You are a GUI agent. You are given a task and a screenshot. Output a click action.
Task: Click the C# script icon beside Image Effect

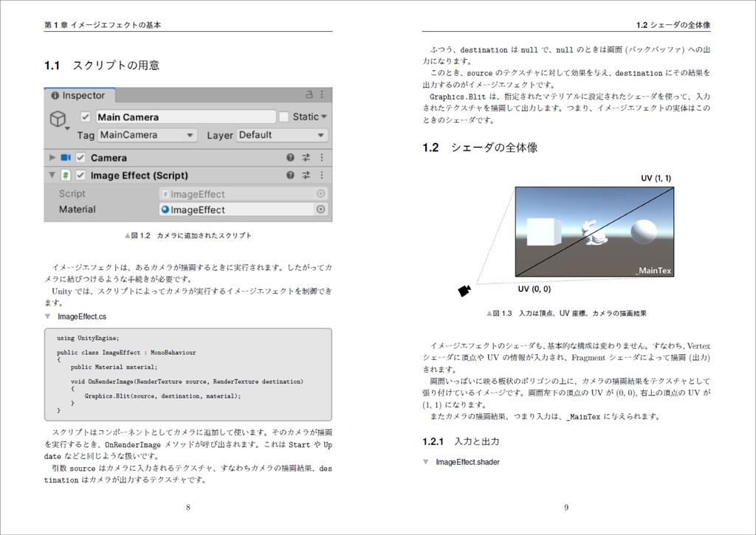click(66, 176)
